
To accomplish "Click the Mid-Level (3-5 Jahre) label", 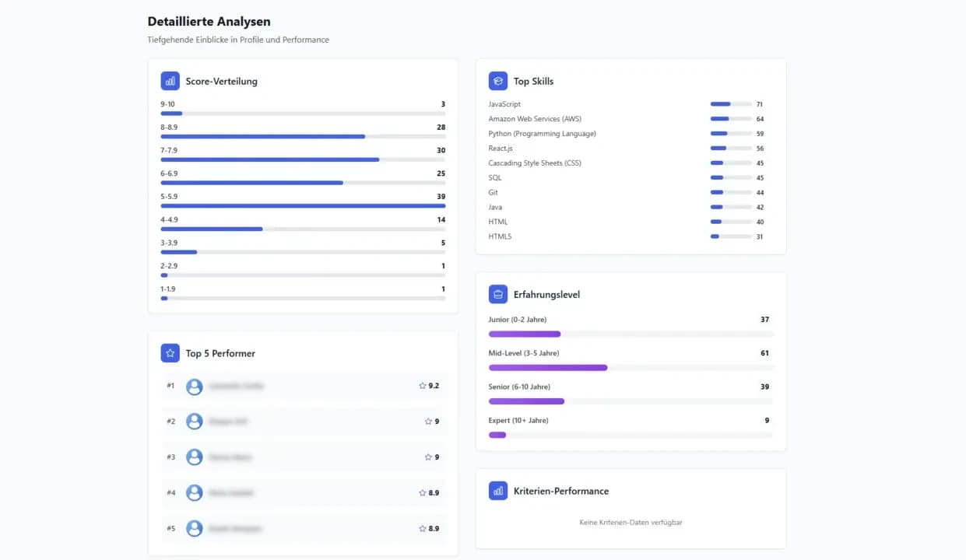I will pos(524,353).
